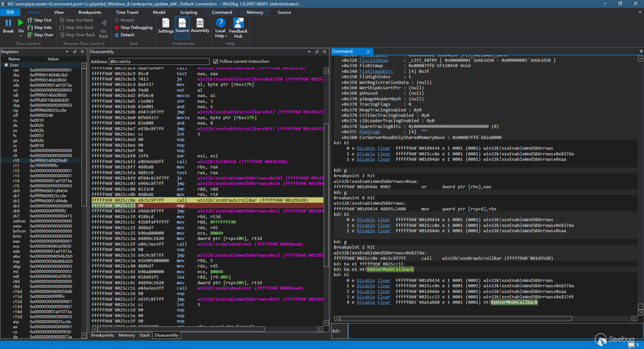
Task: Collapse the ribbon with the chevron
Action: [640, 12]
